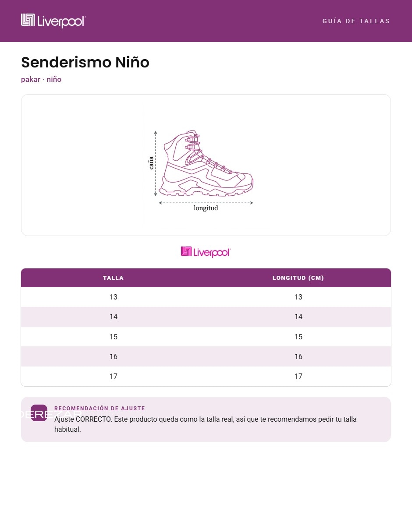This screenshot has width=412, height=532.
Task: Click the longitud value 13 cell
Action: tap(298, 297)
